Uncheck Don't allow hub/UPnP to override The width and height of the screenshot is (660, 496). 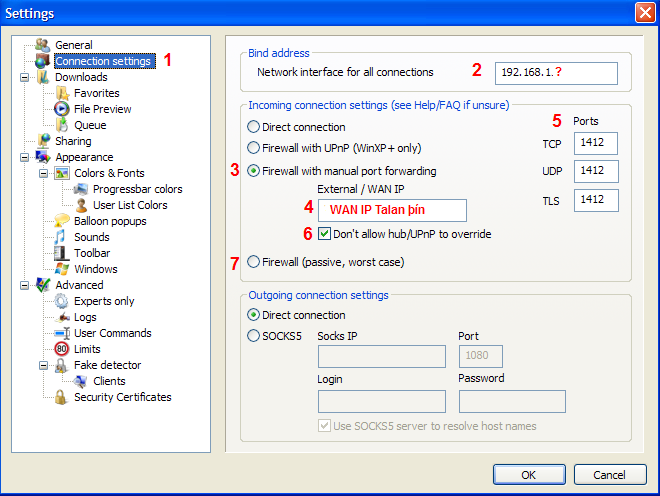(x=325, y=234)
